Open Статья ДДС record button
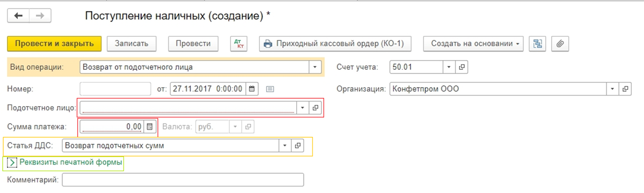644x193 pixels. (x=297, y=145)
